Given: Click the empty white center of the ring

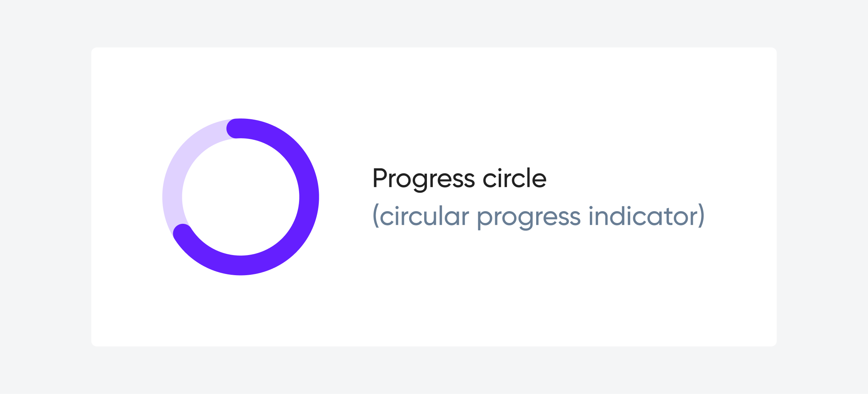Looking at the screenshot, I should click(x=241, y=197).
